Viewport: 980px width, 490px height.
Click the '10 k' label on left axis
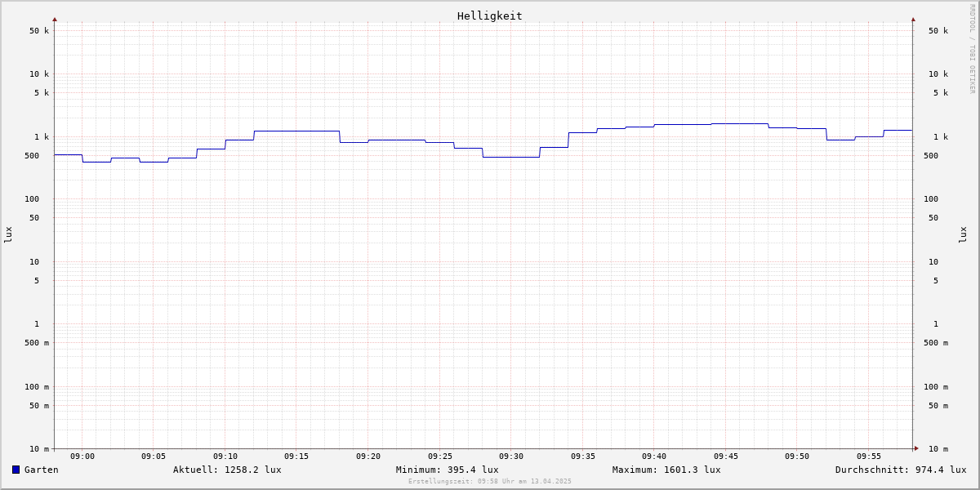click(39, 74)
